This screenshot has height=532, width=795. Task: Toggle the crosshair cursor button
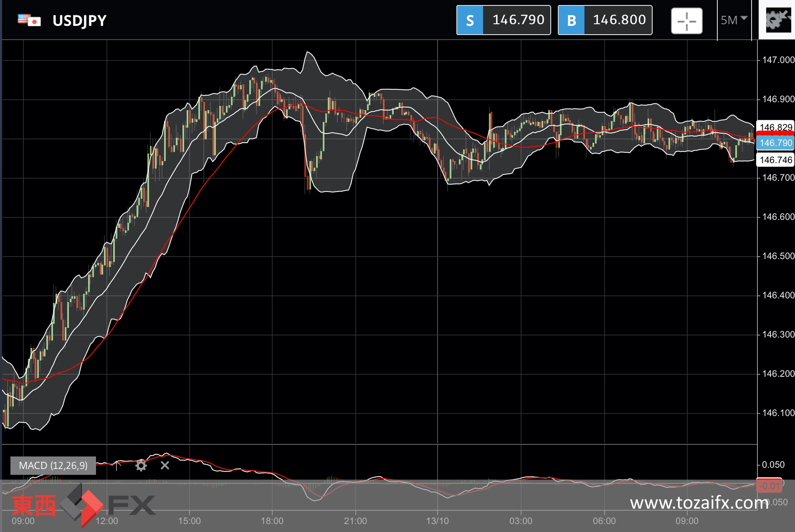[686, 21]
